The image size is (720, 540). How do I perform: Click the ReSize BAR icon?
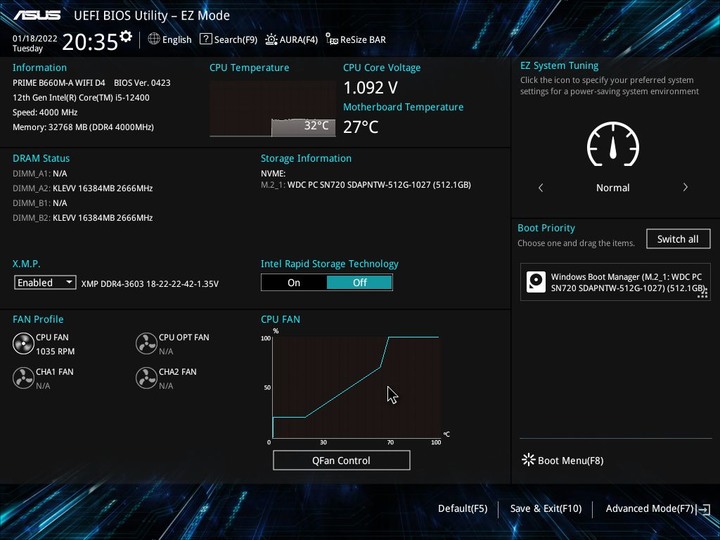[332, 39]
